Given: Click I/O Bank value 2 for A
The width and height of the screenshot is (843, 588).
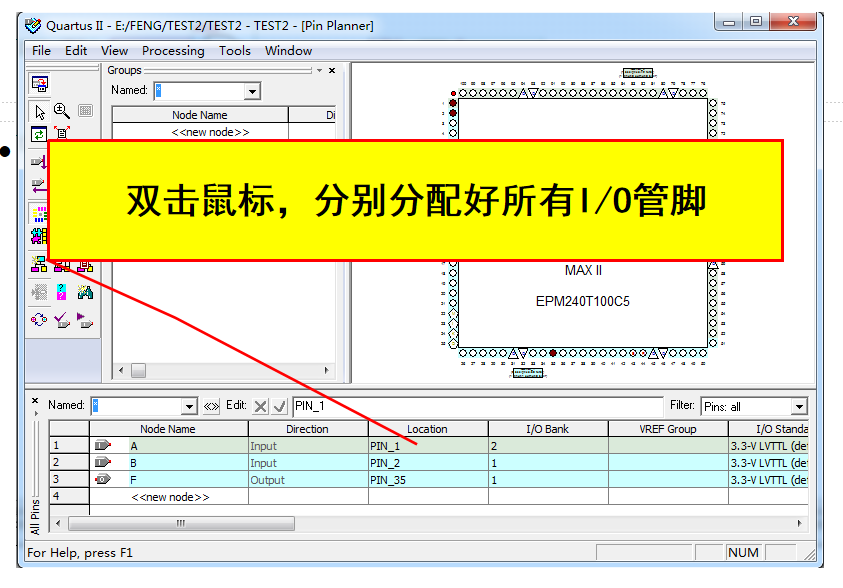Looking at the screenshot, I should pyautogui.click(x=548, y=446).
